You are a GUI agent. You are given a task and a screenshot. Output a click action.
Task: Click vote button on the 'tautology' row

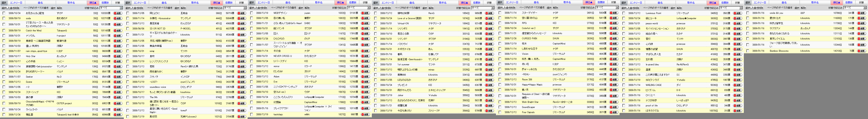click(365, 114)
